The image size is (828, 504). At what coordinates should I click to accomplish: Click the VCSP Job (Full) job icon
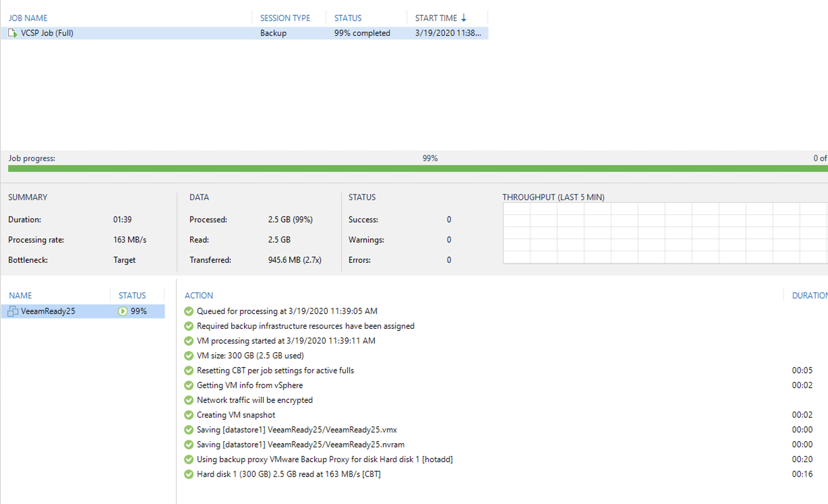(x=12, y=33)
